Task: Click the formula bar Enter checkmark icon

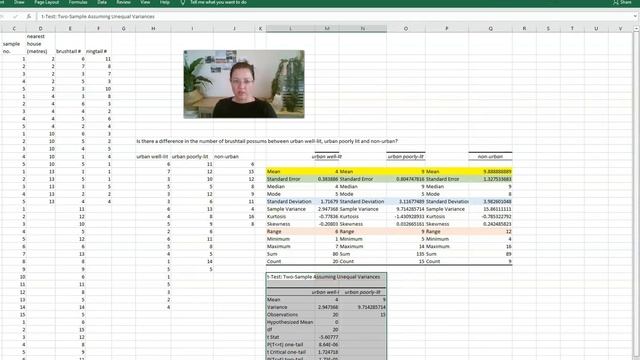Action: coord(16,16)
